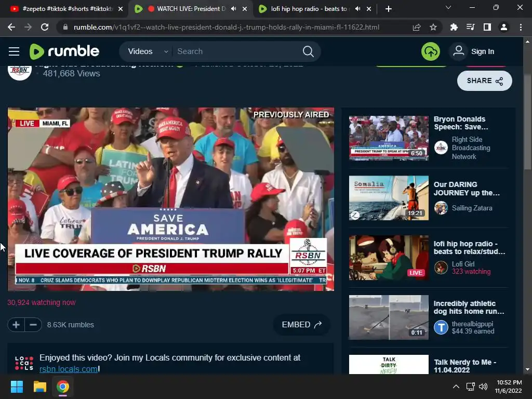Open the taskbar volume control
532x399 pixels.
tap(483, 387)
